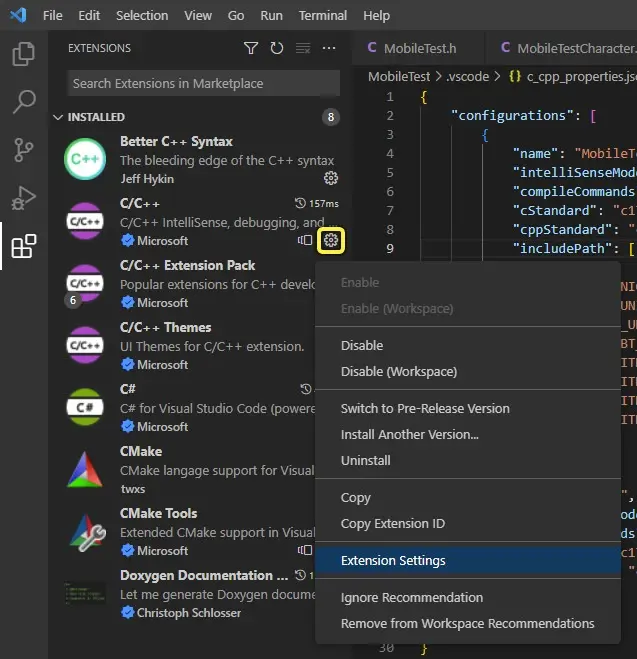Select Copy Extension ID

468,524
